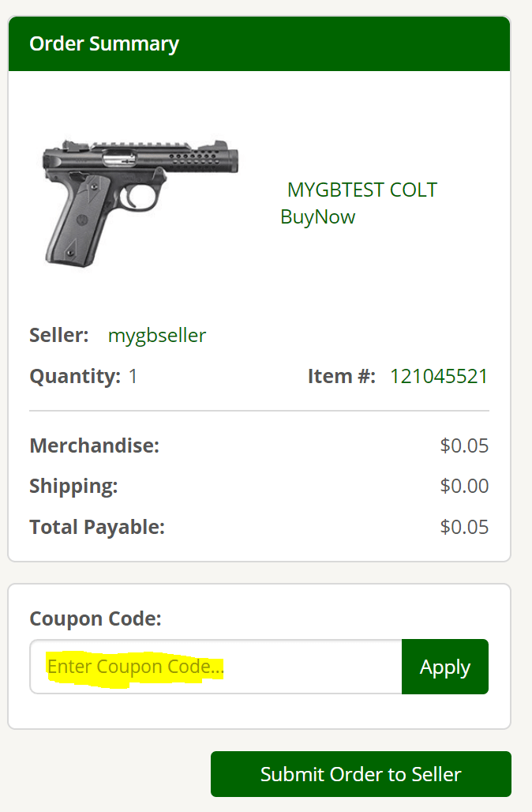
Task: Click the Quantity value 1
Action: pos(133,376)
